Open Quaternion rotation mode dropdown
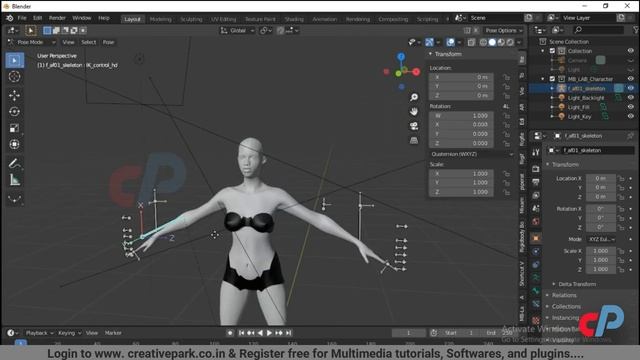The width and height of the screenshot is (640, 360). [x=471, y=154]
